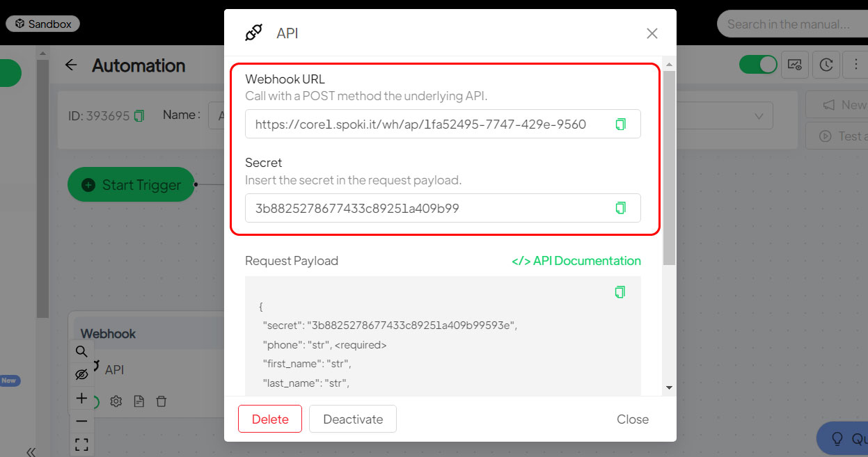Click the Deactivate button
This screenshot has width=868, height=457.
(353, 419)
